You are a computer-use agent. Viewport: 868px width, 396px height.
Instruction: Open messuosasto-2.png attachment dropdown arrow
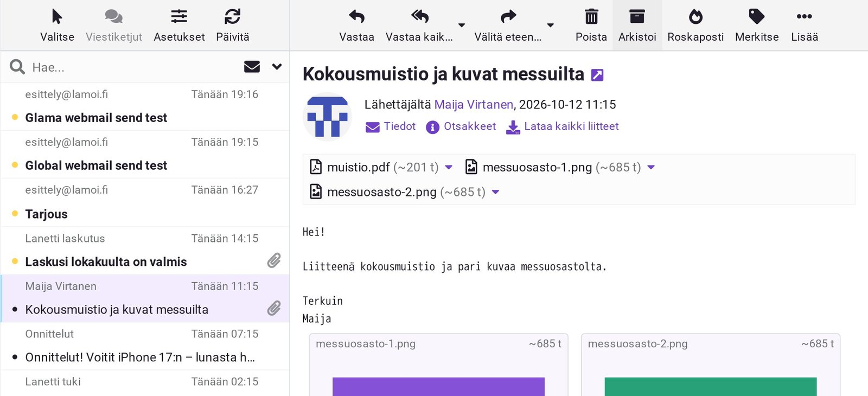(x=495, y=192)
